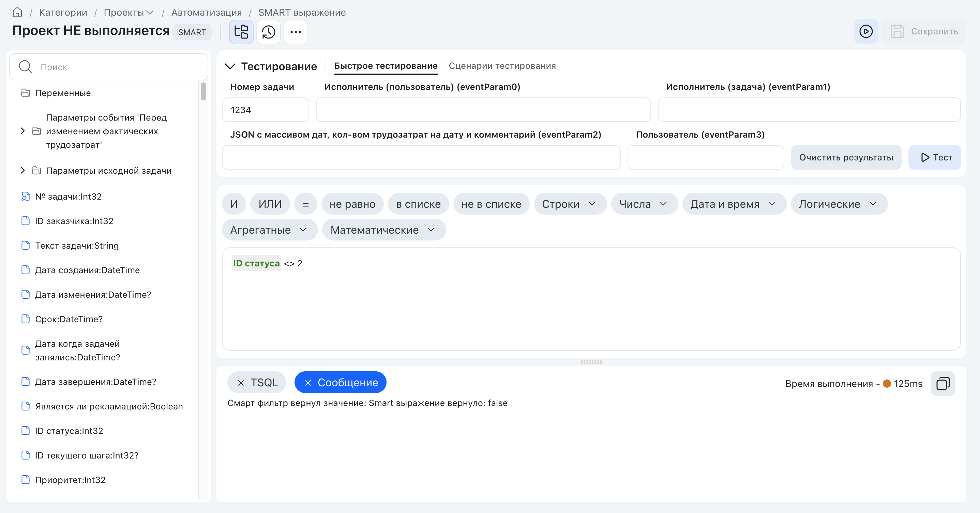Image resolution: width=980 pixels, height=513 pixels.
Task: Click the variables list scrollbar thumb
Action: [203, 91]
